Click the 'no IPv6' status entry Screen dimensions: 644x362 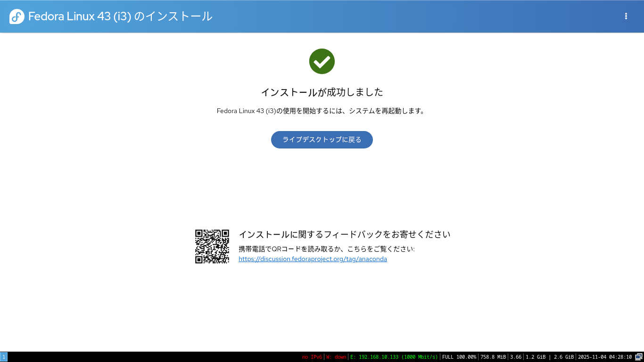coord(312,357)
